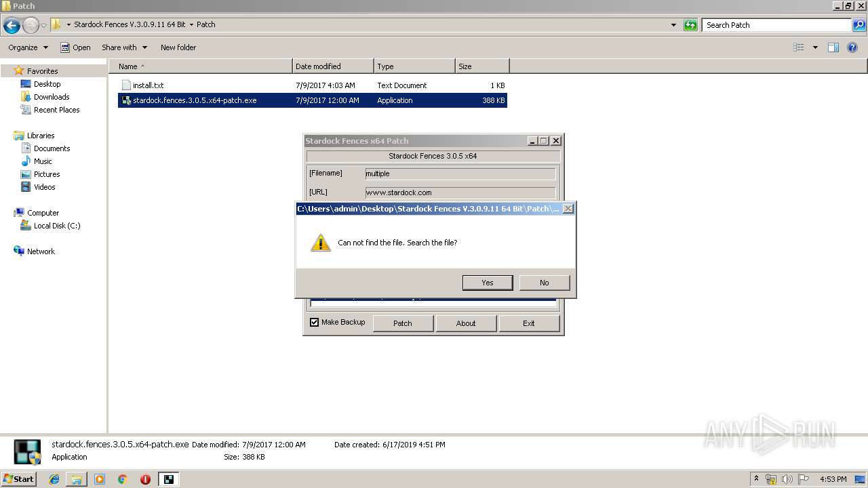Open Downloads in Favorites

tap(52, 97)
